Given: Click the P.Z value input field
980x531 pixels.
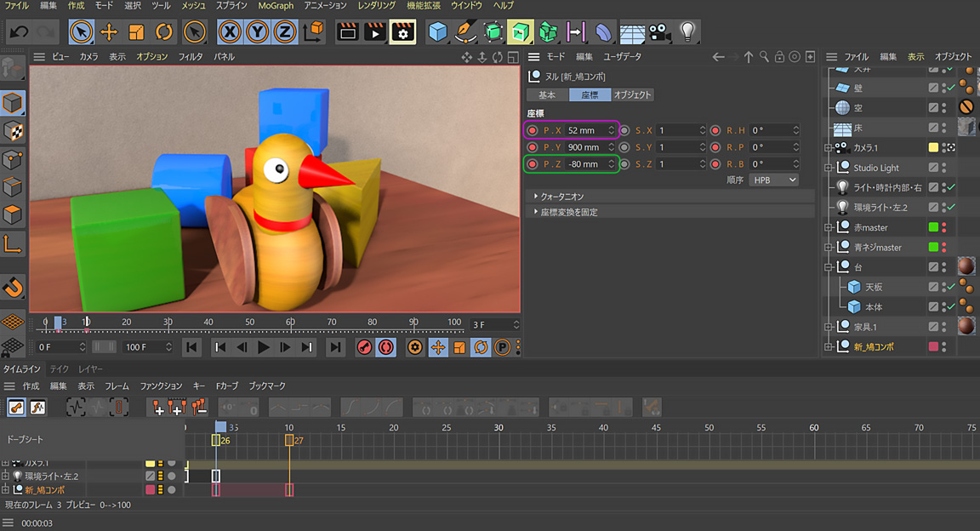Looking at the screenshot, I should pyautogui.click(x=584, y=163).
